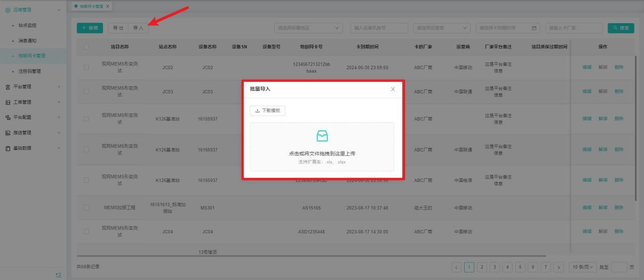Image resolution: width=644 pixels, height=280 pixels.
Task: Open the 10 条/页 page size dropdown
Action: pos(582,267)
